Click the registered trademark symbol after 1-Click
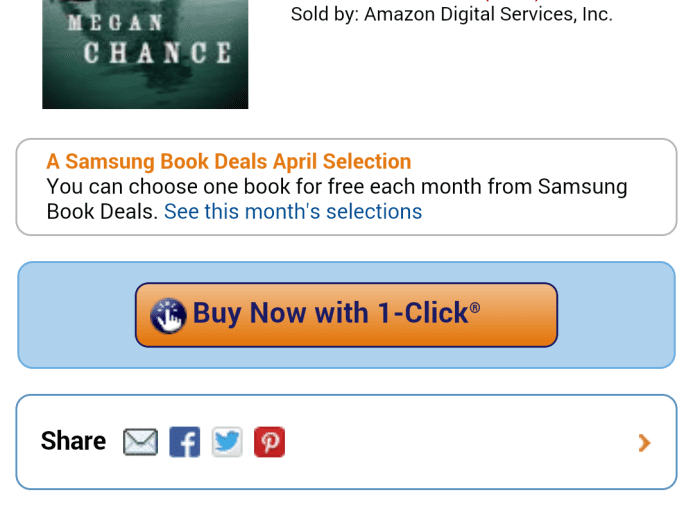Screen dimensions: 693x510 [475, 308]
